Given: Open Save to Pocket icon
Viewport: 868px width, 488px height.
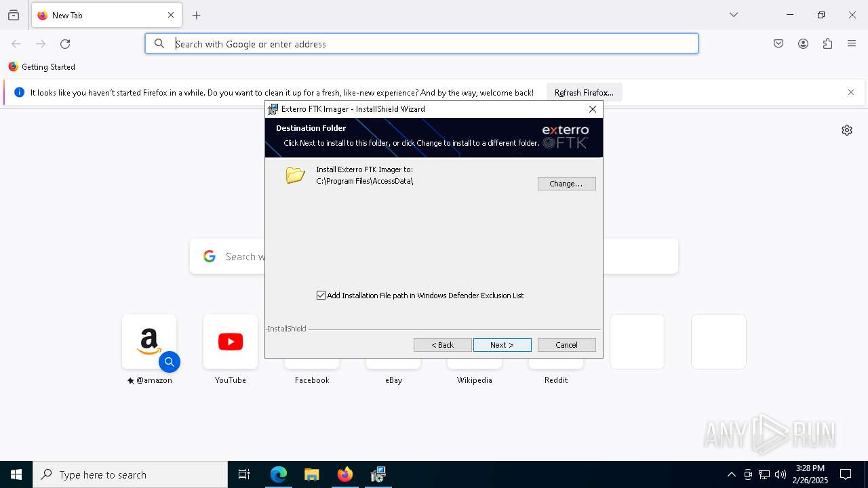Looking at the screenshot, I should coord(778,44).
